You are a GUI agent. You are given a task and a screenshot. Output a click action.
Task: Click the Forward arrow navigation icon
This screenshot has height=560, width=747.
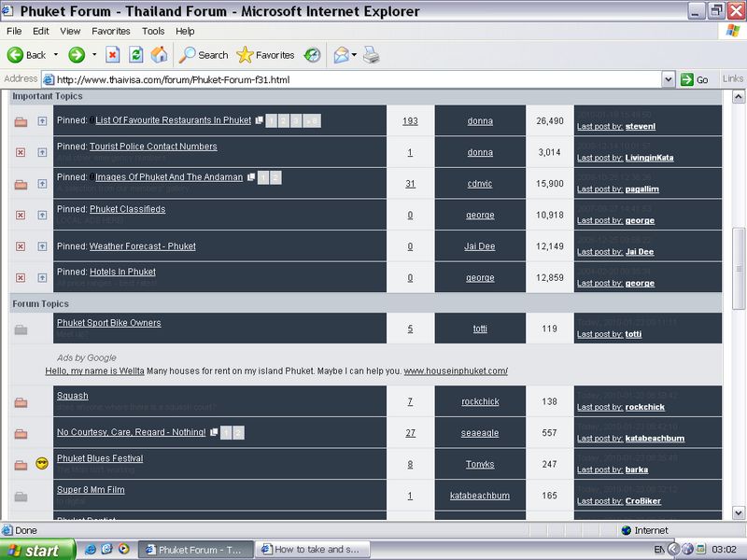77,55
